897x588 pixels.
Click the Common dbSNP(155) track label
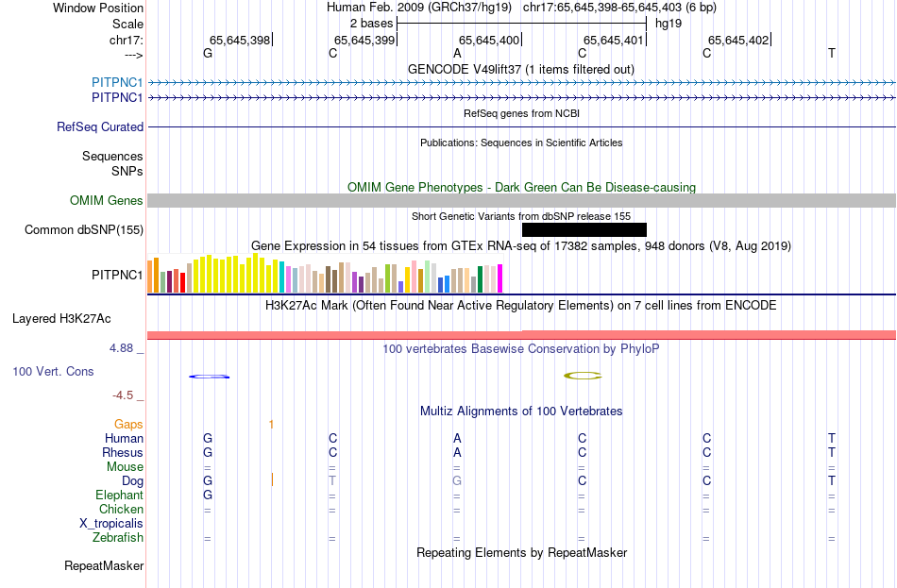[x=84, y=230]
